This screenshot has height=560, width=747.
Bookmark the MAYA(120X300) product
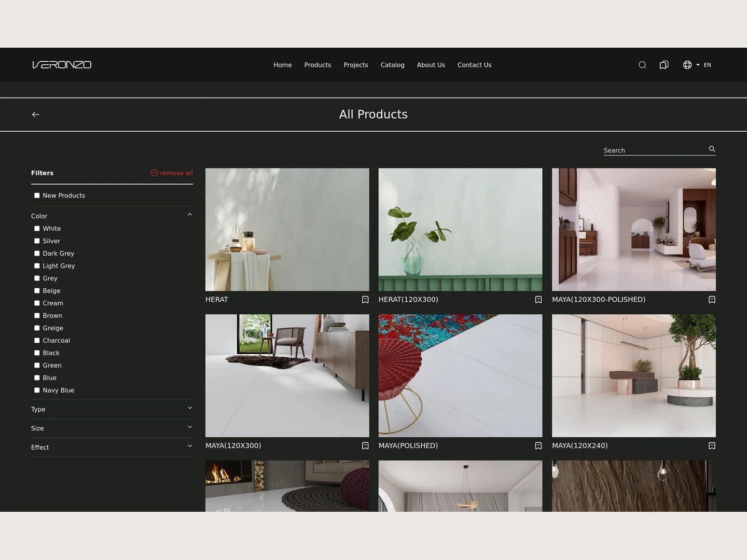[x=365, y=446]
